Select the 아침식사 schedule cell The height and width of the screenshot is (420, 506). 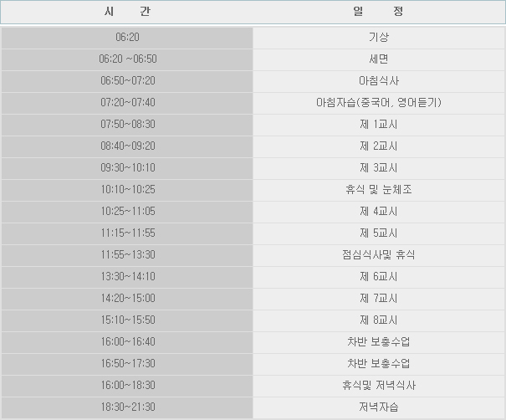pyautogui.click(x=378, y=81)
